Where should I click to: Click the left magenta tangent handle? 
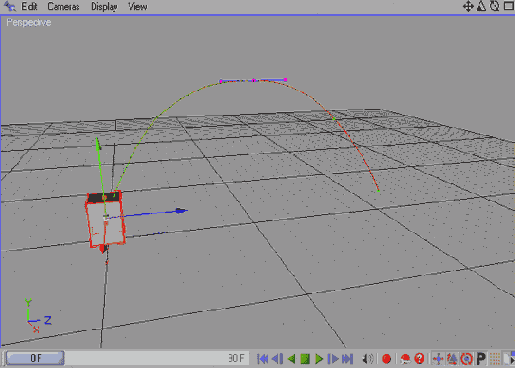pos(221,81)
